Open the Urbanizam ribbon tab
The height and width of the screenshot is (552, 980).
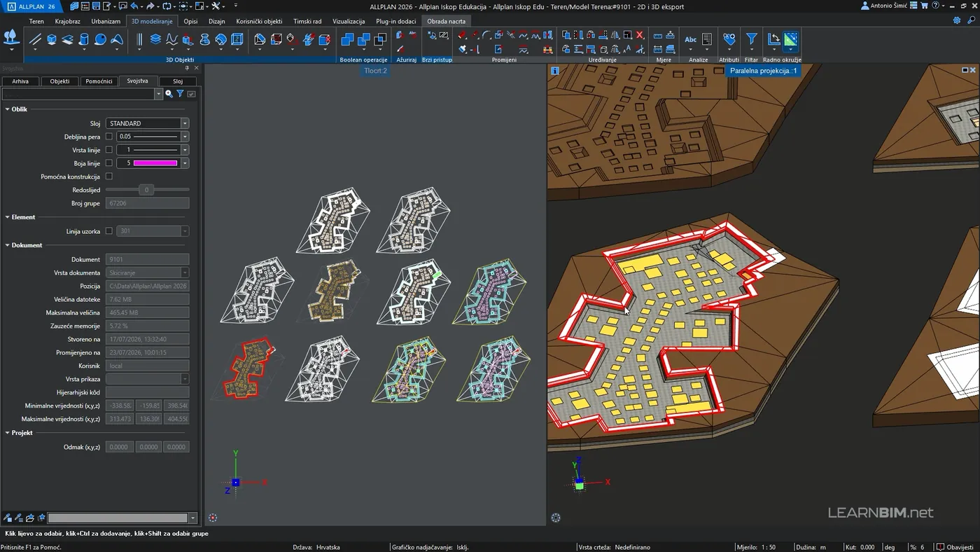tap(106, 21)
